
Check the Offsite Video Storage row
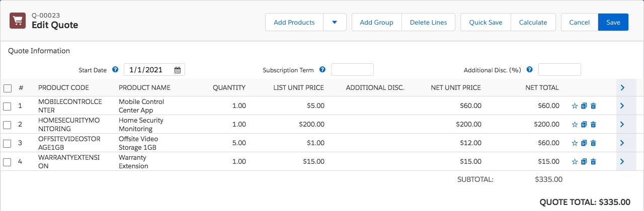tap(8, 144)
